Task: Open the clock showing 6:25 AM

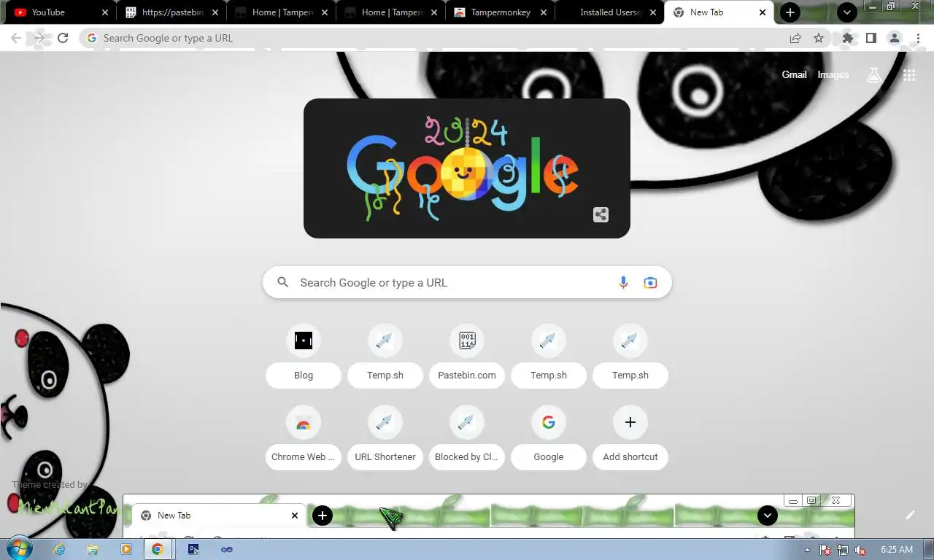Action: pyautogui.click(x=897, y=550)
